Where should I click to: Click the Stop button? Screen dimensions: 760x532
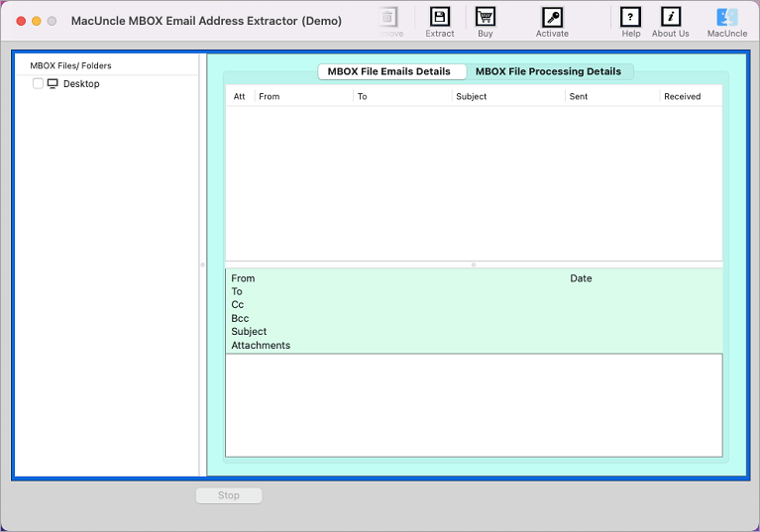coord(229,495)
